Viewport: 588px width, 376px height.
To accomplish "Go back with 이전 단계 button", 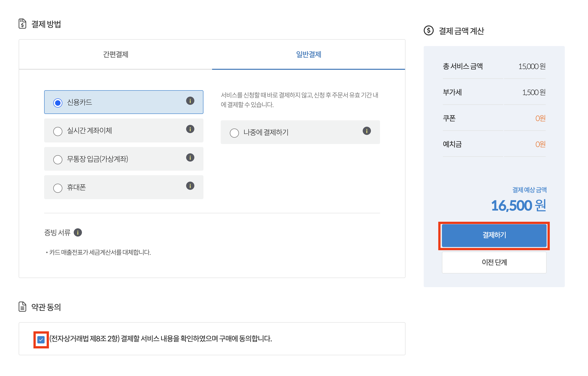I will coord(494,262).
